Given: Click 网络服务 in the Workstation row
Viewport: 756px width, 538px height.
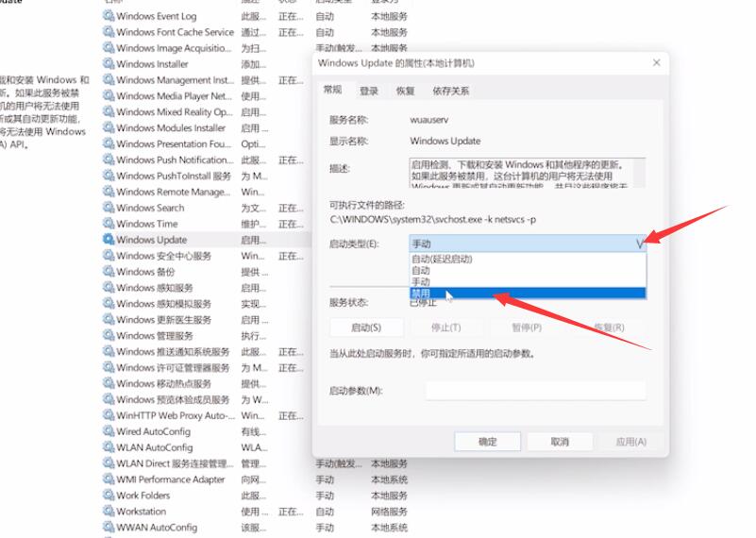Looking at the screenshot, I should (x=389, y=511).
